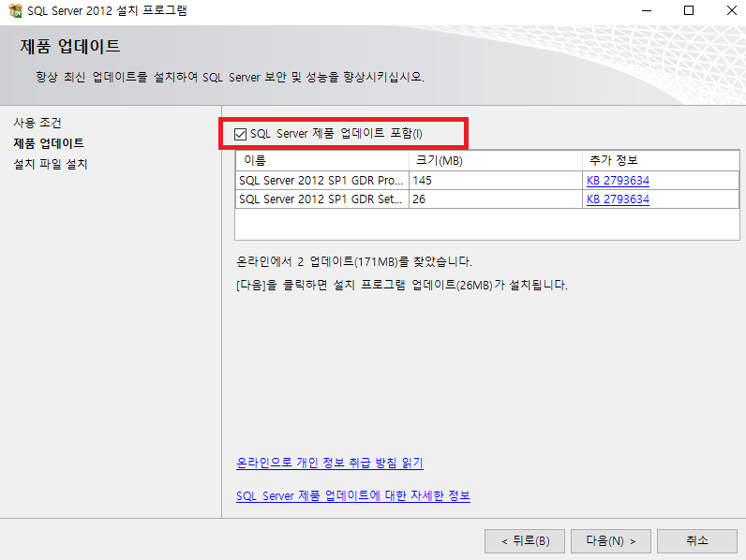Select 사용 조건 step in left sidebar
Image resolution: width=746 pixels, height=560 pixels.
pos(37,123)
